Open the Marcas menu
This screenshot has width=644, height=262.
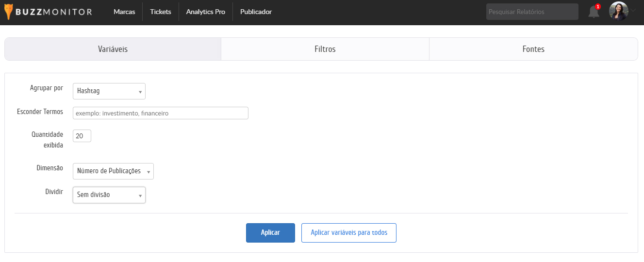(x=124, y=12)
